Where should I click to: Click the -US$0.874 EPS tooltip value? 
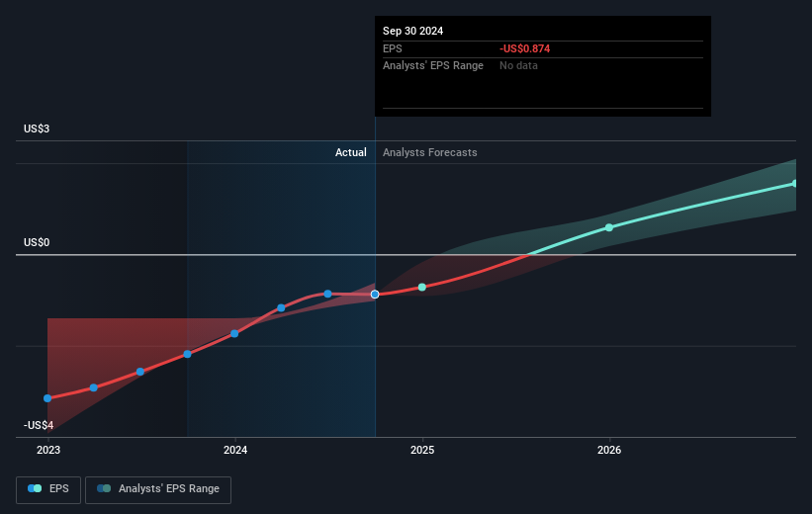coord(524,48)
